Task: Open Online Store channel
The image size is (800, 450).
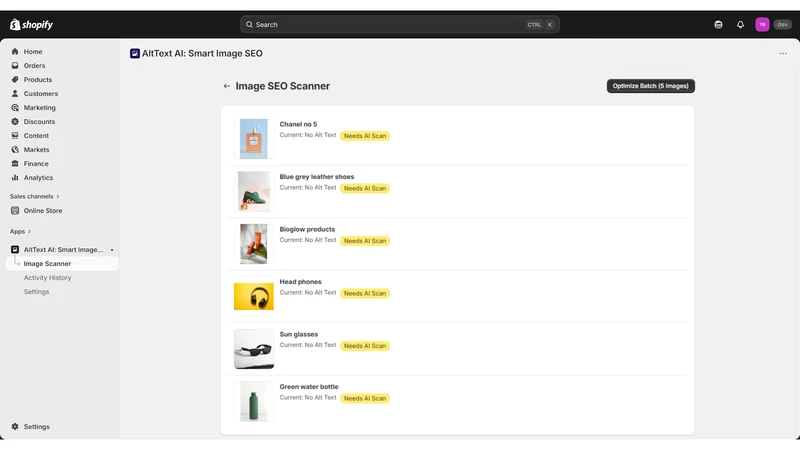Action: (x=43, y=211)
